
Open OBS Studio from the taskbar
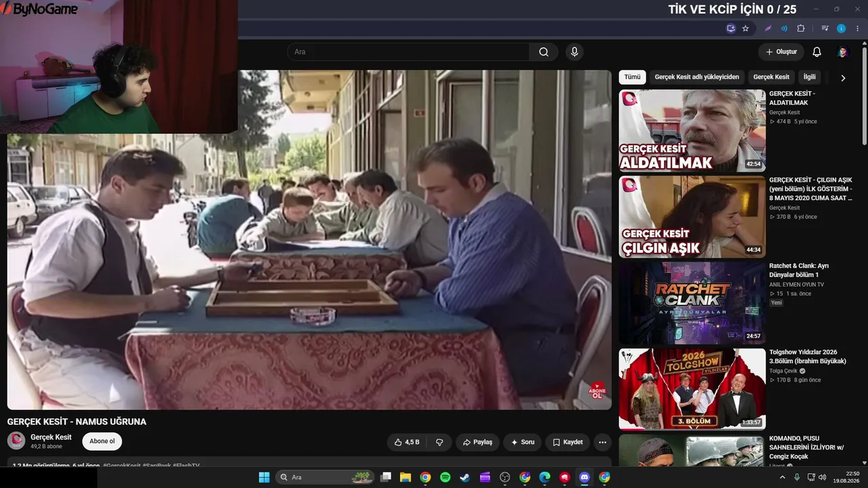(505, 477)
